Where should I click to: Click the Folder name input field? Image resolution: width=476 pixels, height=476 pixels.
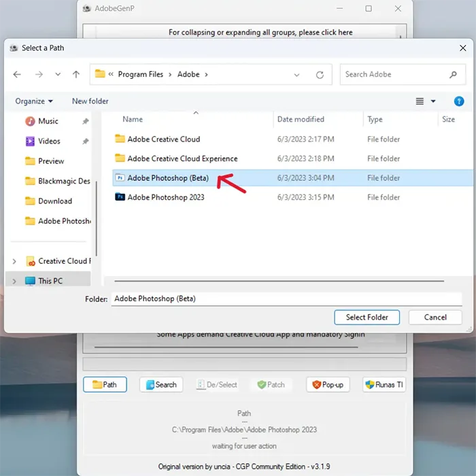point(286,299)
